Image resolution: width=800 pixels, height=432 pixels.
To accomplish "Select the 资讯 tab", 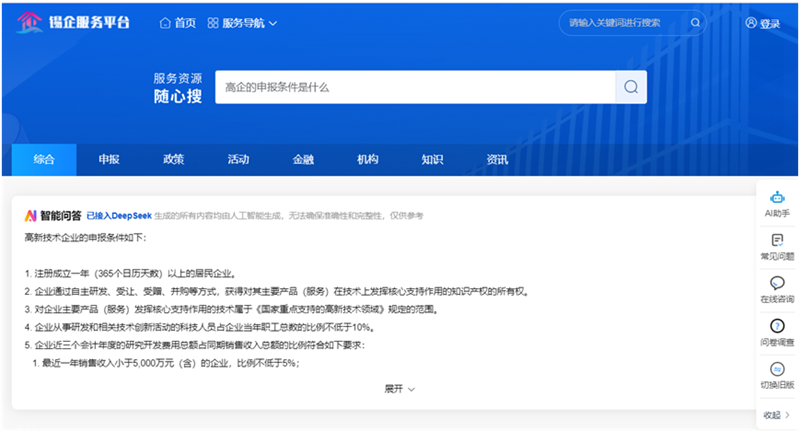I will [497, 160].
